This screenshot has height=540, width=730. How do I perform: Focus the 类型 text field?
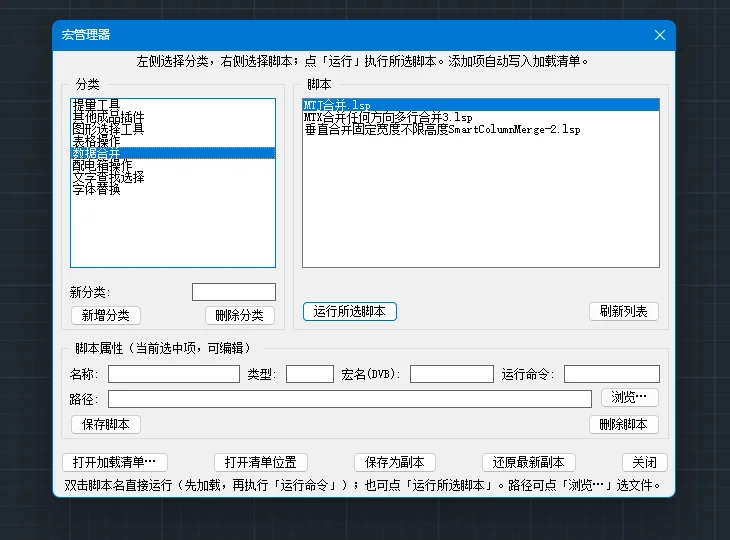point(310,374)
